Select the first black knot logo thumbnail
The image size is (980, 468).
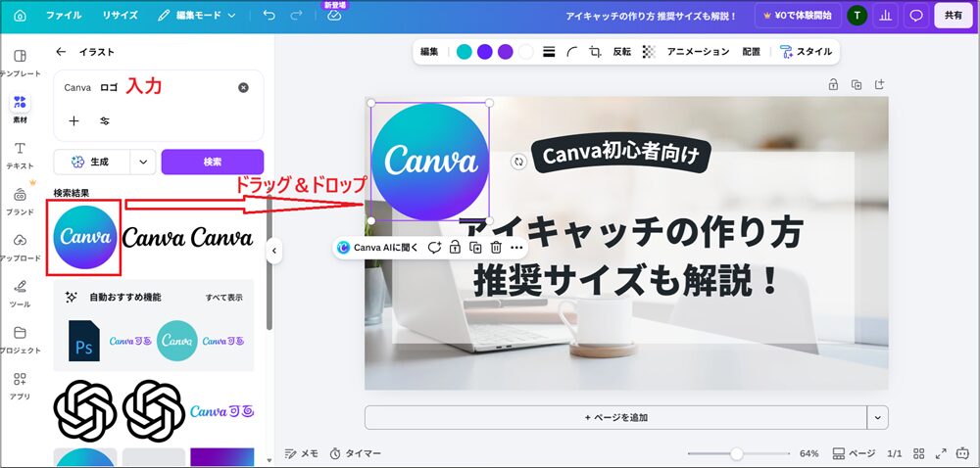pyautogui.click(x=85, y=411)
